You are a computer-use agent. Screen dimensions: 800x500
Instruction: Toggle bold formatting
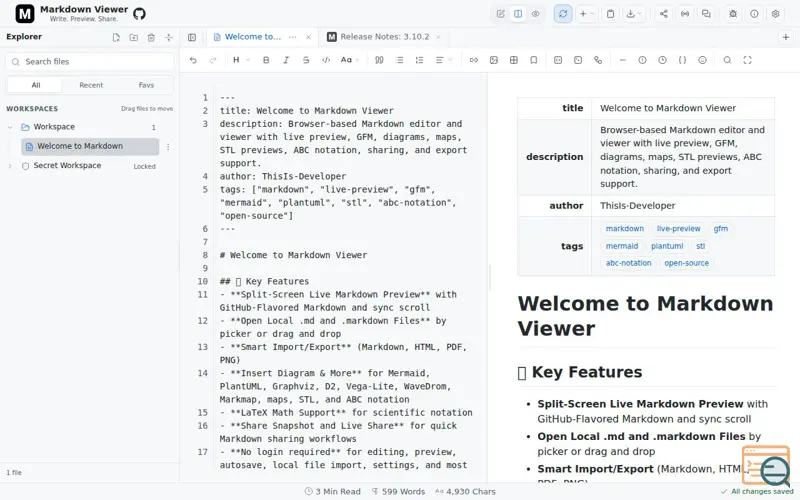coord(266,60)
